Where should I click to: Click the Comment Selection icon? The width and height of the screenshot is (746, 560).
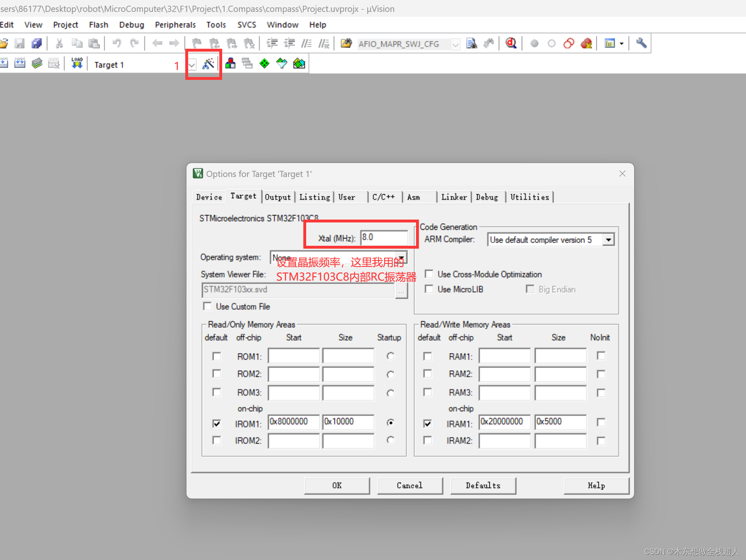point(307,43)
